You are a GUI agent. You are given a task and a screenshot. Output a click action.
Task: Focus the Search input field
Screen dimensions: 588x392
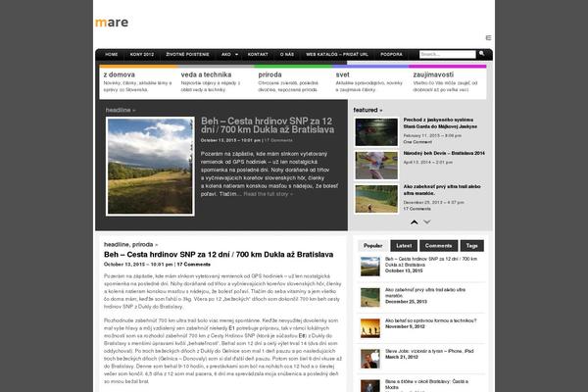coord(448,55)
